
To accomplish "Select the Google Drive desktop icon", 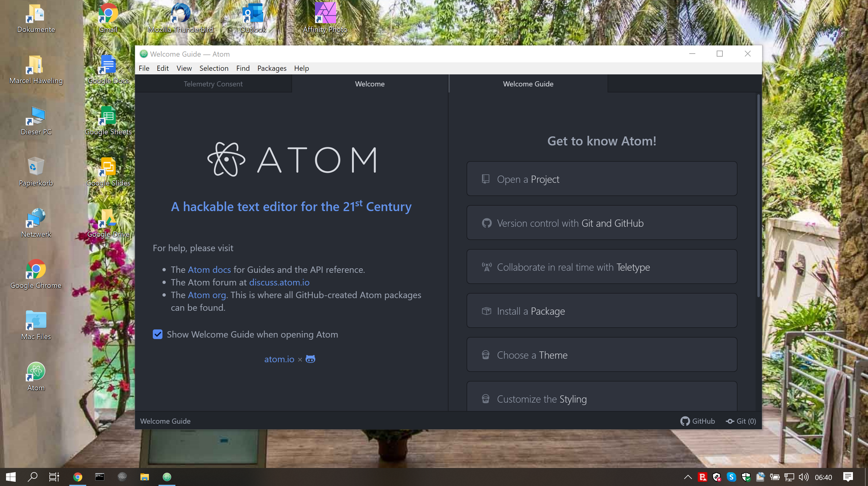I will (x=108, y=223).
